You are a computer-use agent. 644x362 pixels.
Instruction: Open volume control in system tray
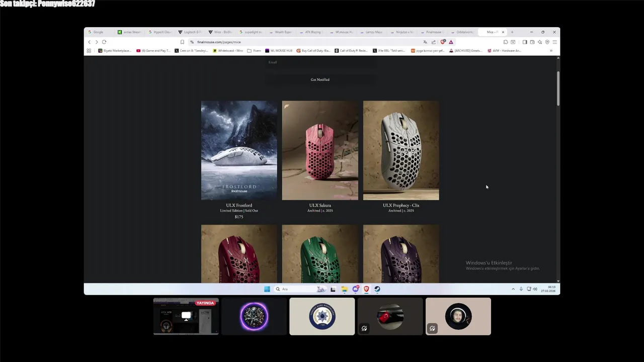pos(535,289)
